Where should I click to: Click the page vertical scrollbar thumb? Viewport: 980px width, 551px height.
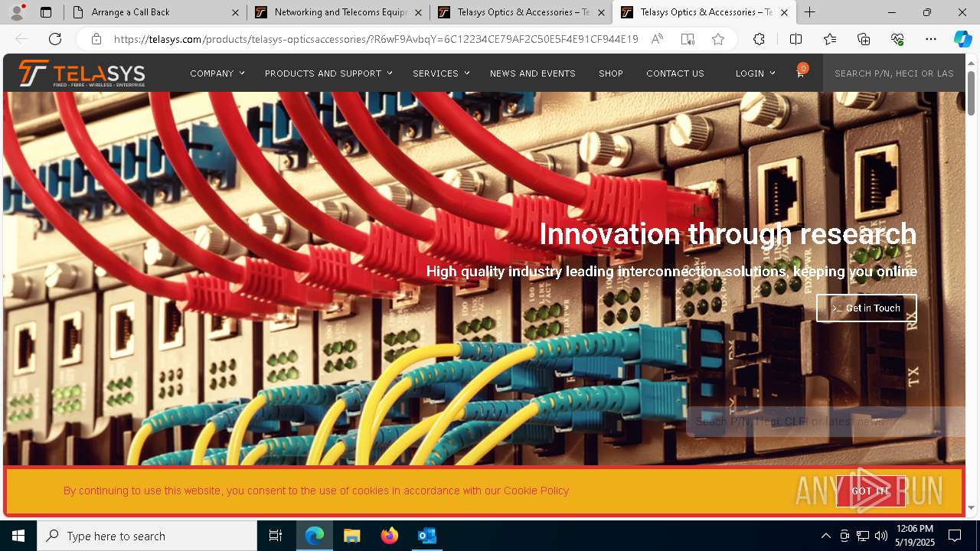[971, 93]
